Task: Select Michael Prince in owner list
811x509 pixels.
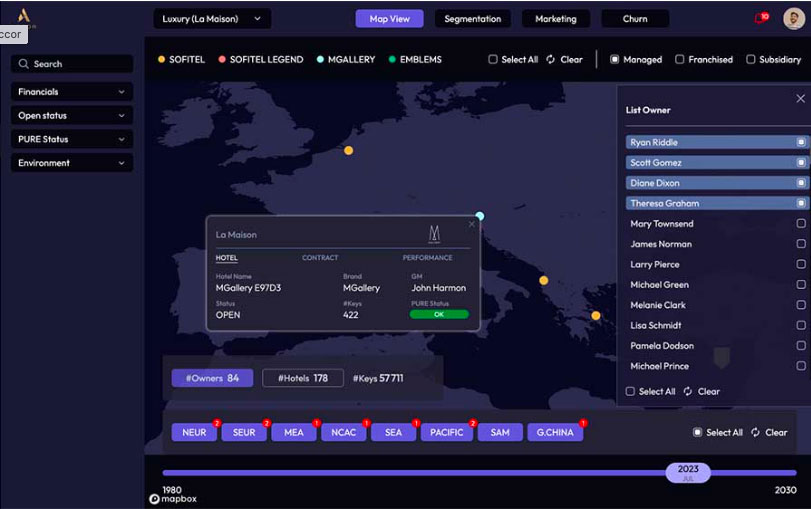Action: coord(717,366)
